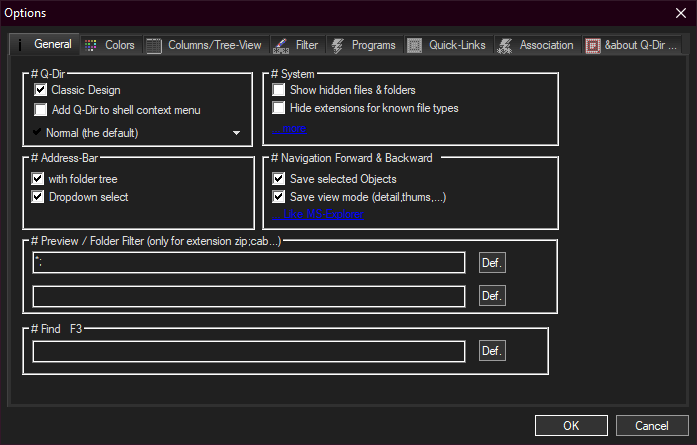Screen dimensions: 697x445
Task: Open the Filter tab
Action: (x=296, y=45)
